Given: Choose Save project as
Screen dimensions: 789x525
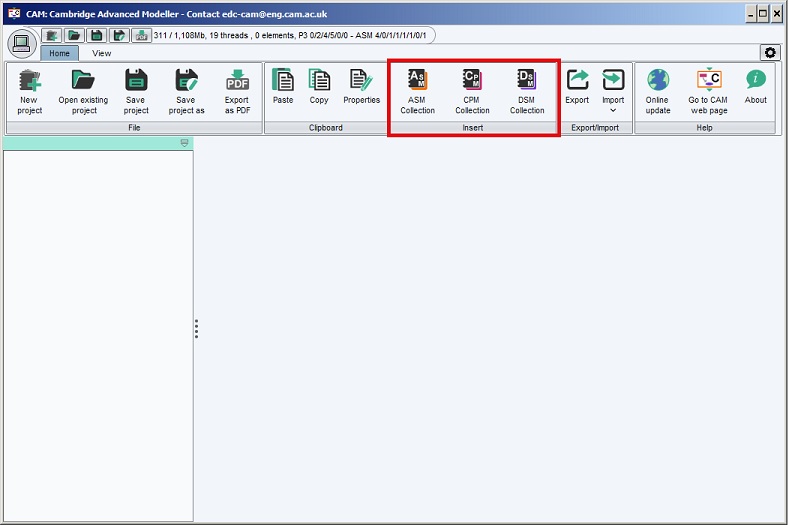Looking at the screenshot, I should point(186,92).
